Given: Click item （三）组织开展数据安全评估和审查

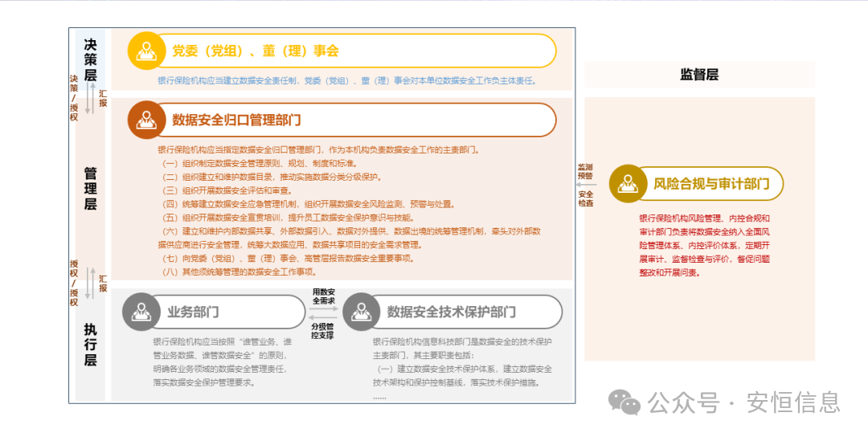Looking at the screenshot, I should click(x=227, y=190).
